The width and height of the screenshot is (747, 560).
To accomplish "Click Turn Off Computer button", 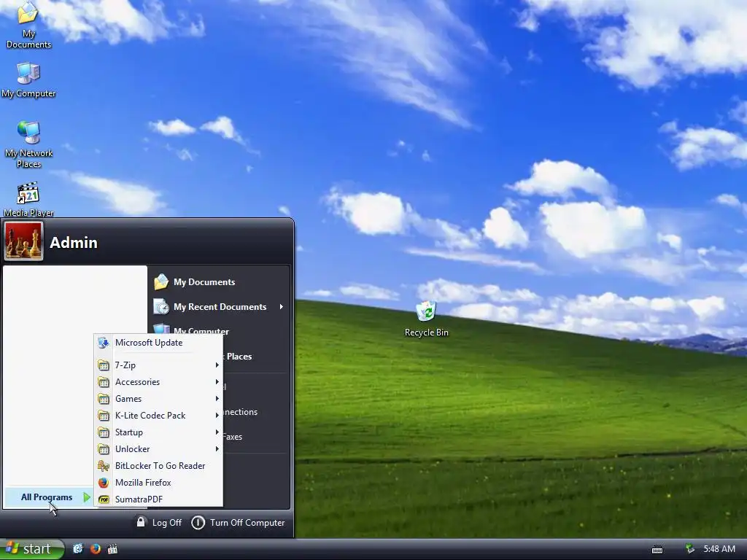I will [238, 522].
